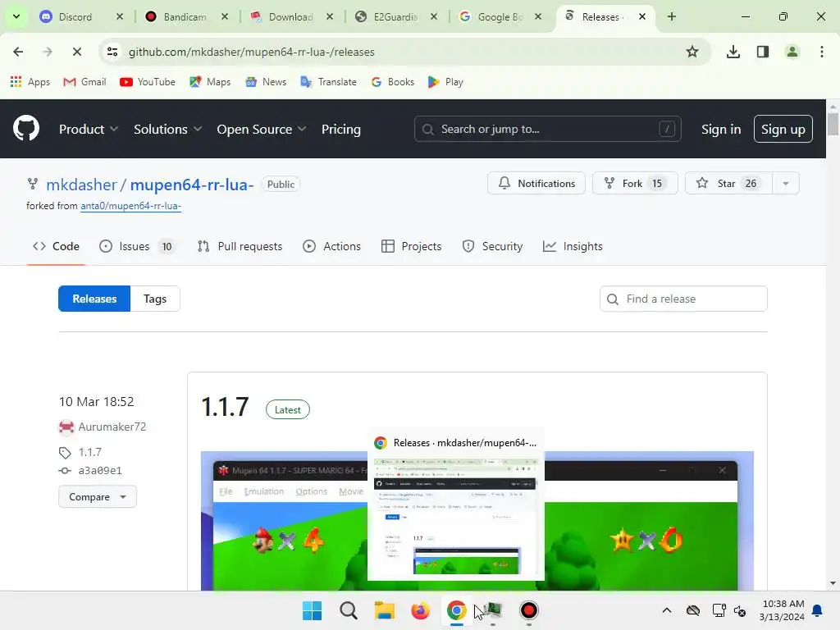The image size is (840, 630).
Task: Open the YouTube bookmark
Action: [148, 82]
